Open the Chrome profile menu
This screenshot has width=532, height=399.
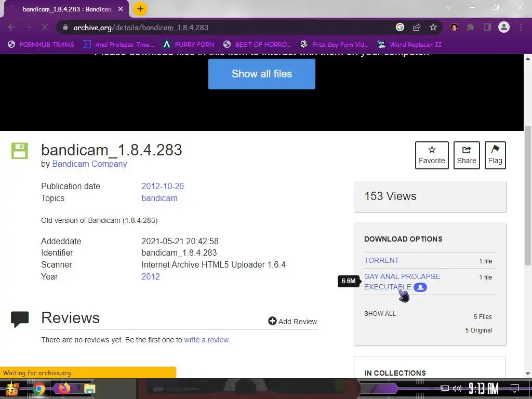point(504,27)
